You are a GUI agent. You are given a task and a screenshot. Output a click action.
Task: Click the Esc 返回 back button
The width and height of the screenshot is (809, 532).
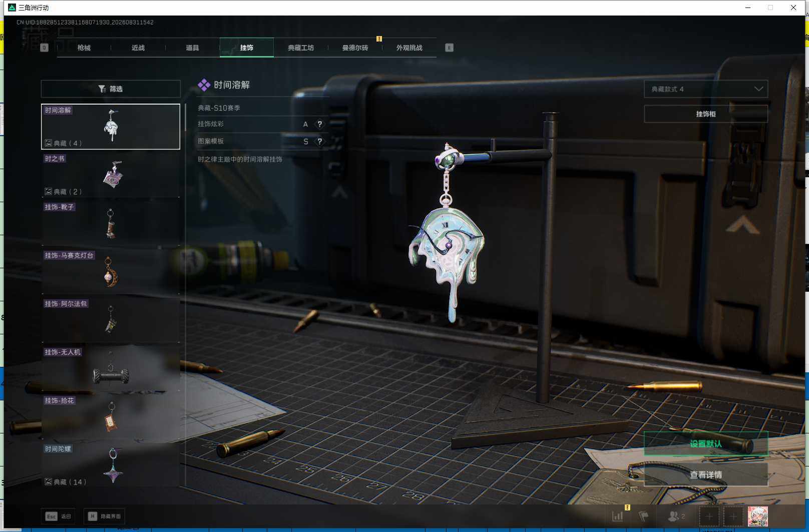[x=58, y=516]
